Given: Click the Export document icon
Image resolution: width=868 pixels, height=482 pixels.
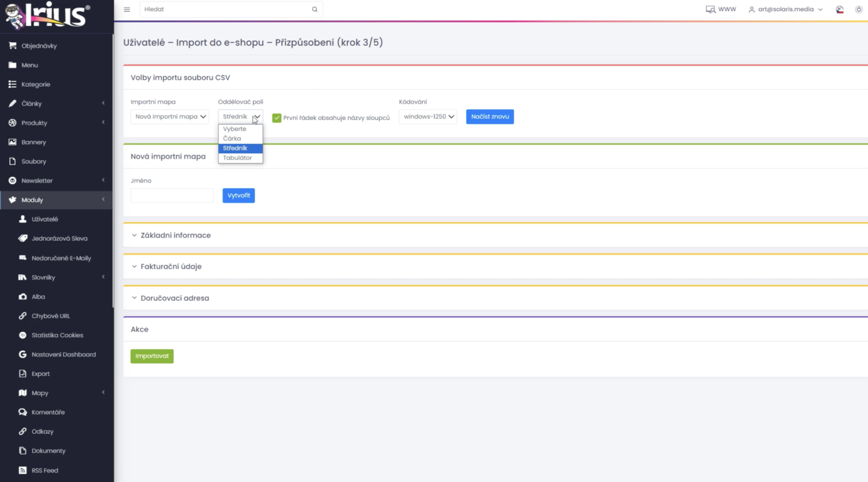Looking at the screenshot, I should (x=23, y=374).
